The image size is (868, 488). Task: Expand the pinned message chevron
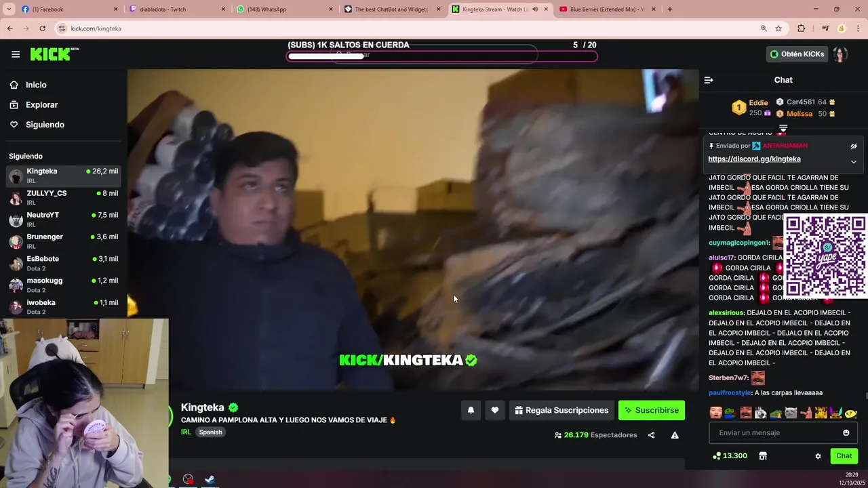point(854,162)
